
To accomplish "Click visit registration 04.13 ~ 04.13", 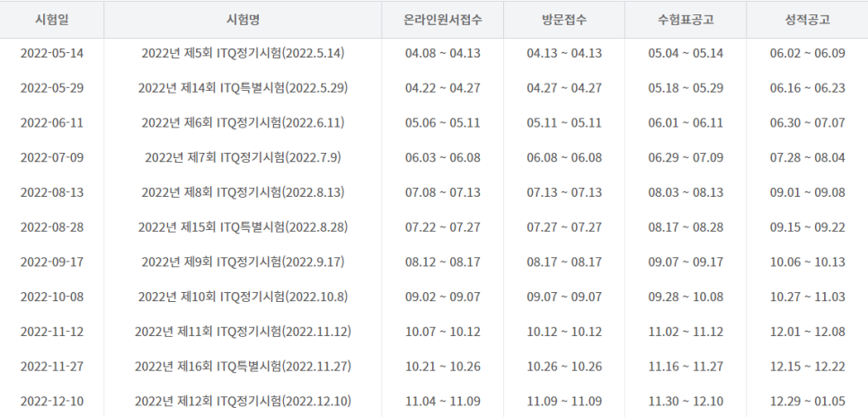I will 564,53.
